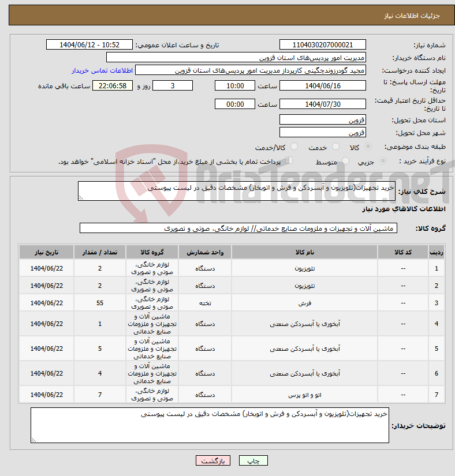
Task: Select the کالا radio button
Action: (x=368, y=147)
